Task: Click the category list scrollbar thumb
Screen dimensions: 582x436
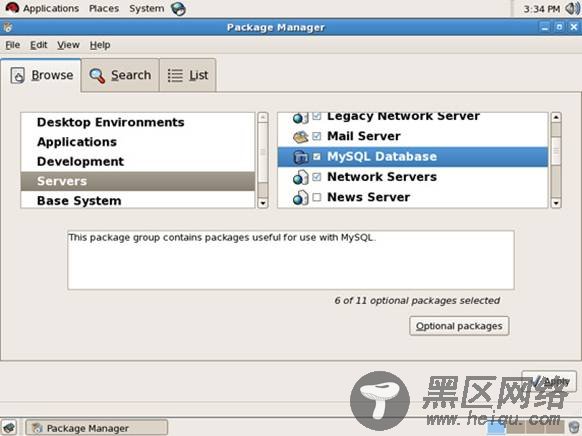Action: (263, 153)
